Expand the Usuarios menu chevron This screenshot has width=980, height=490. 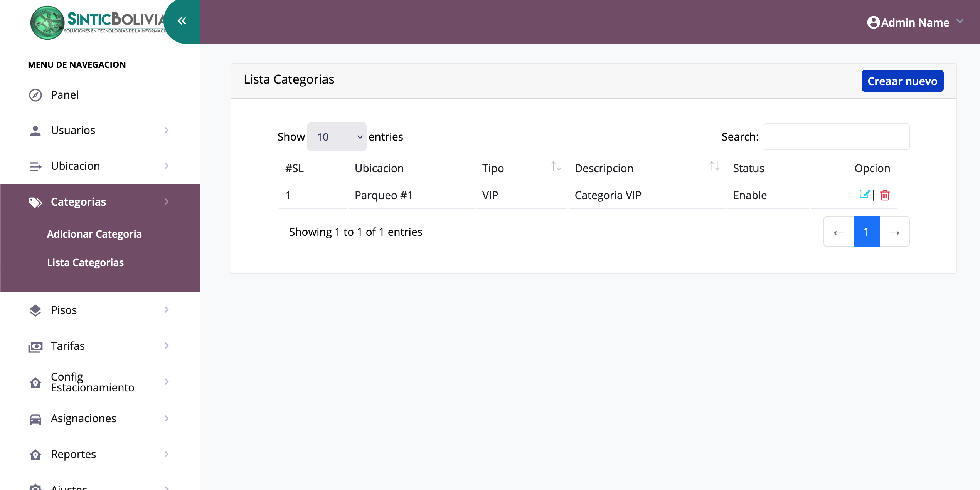(x=167, y=130)
